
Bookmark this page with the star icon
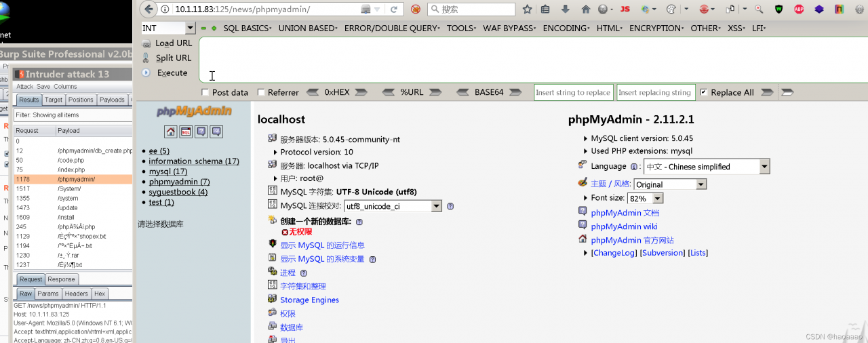click(x=527, y=9)
